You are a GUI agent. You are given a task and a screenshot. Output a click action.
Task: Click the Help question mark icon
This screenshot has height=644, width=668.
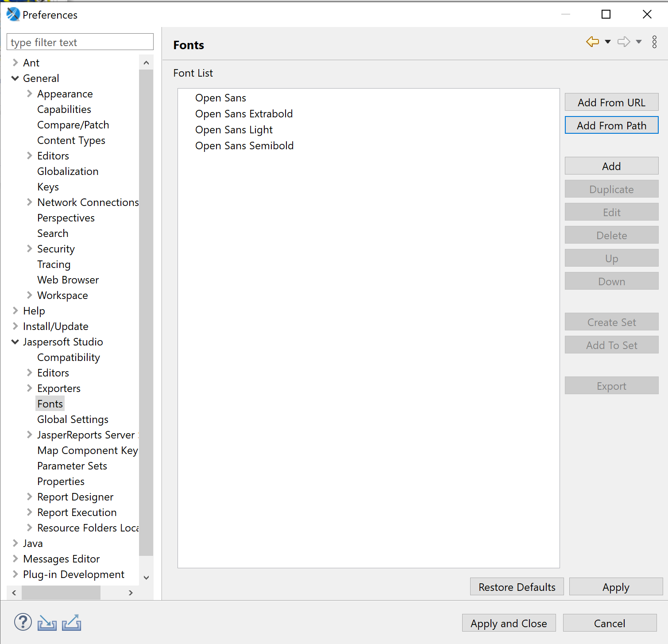(23, 622)
